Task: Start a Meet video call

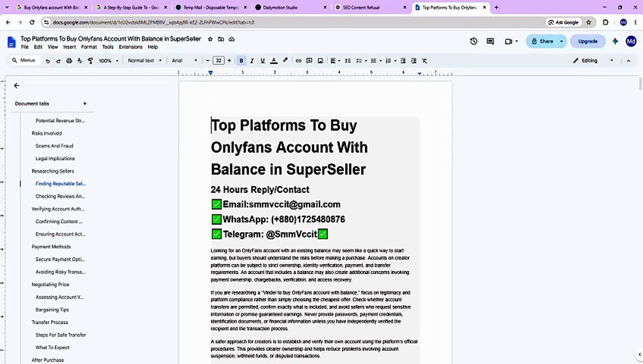Action: (509, 41)
